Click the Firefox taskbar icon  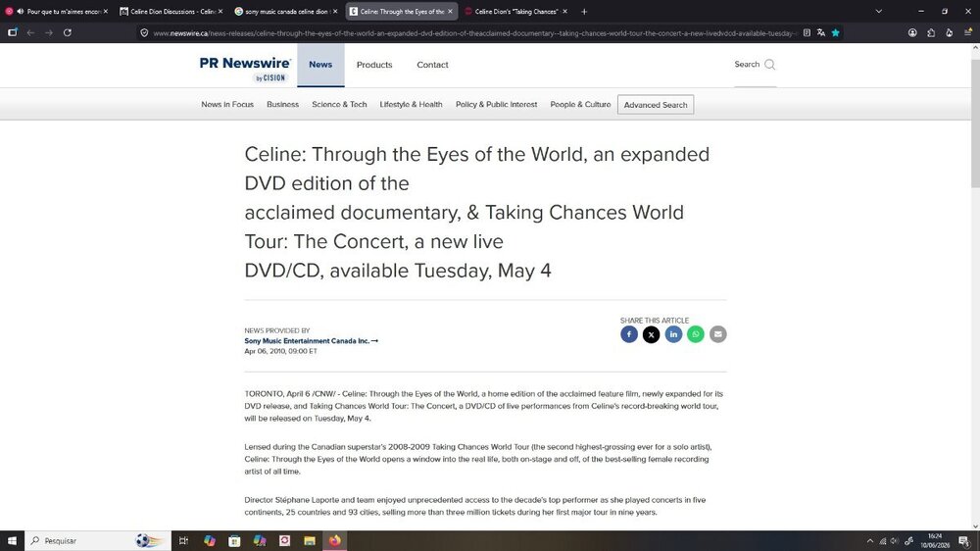click(335, 540)
